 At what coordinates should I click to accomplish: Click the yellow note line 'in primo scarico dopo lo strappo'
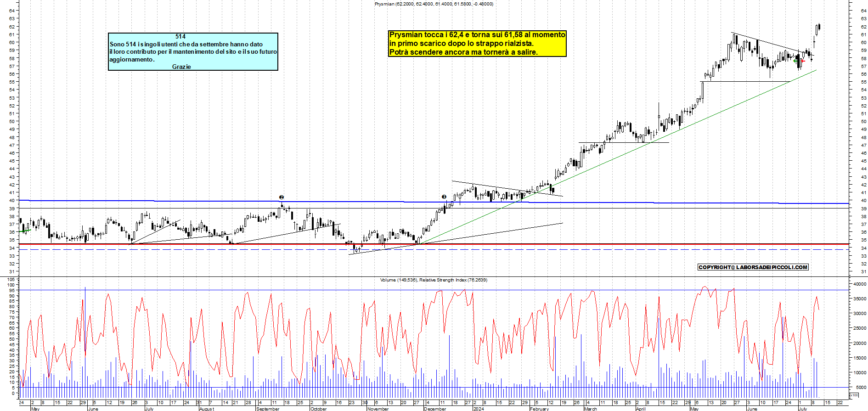tap(462, 43)
